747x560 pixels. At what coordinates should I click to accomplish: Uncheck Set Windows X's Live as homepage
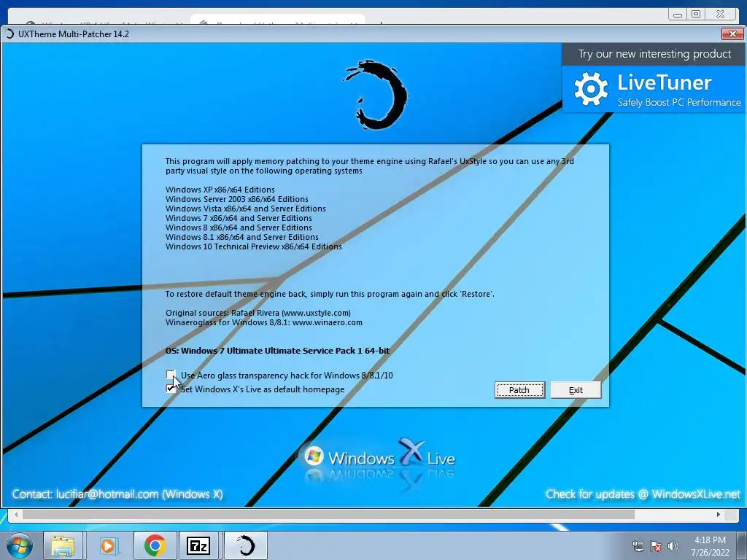pyautogui.click(x=171, y=389)
